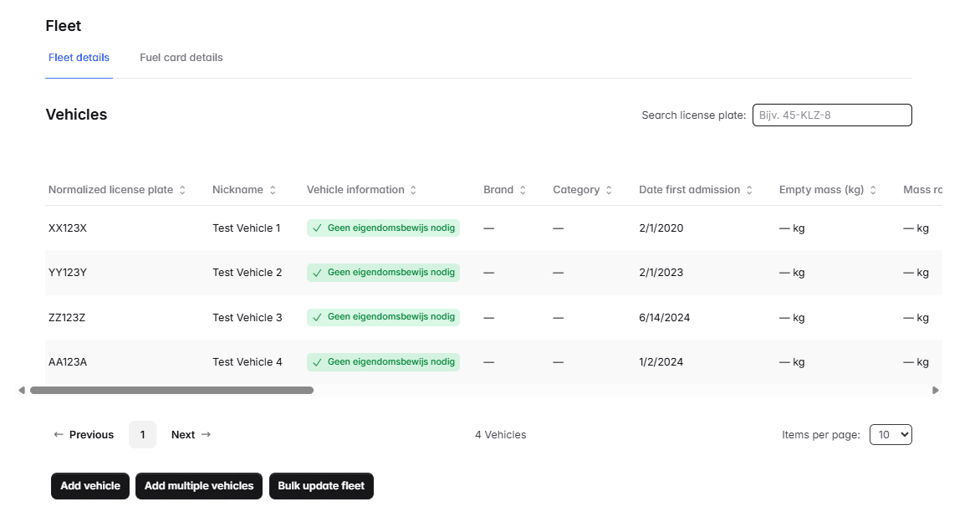
Task: Go to Next page
Action: 191,434
